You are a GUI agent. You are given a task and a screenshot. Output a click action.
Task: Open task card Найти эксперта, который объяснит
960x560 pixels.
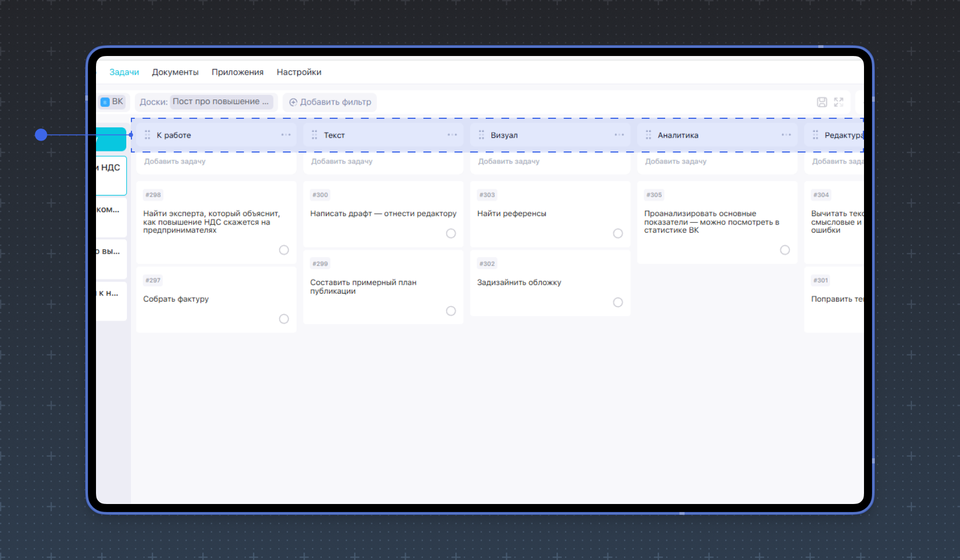pyautogui.click(x=216, y=222)
